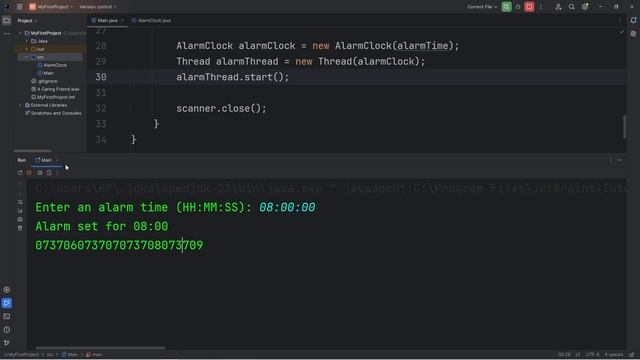
Task: Click print icon in console gutter
Action: (20, 220)
